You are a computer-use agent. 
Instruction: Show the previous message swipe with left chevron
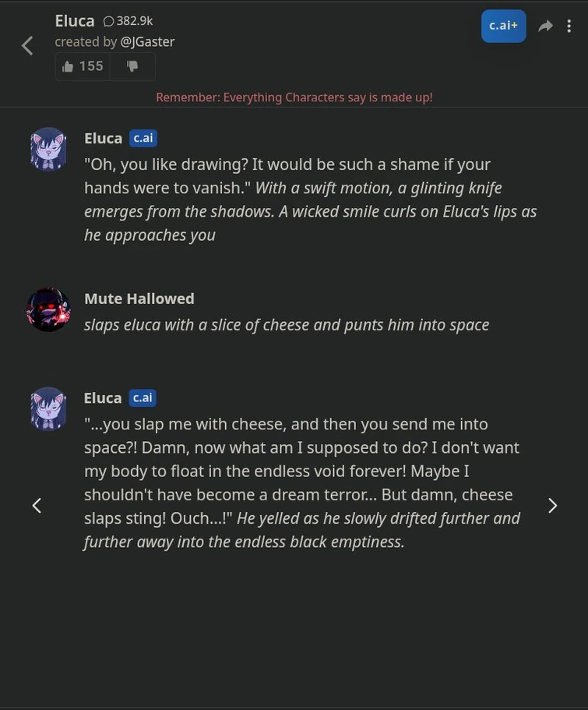coord(36,505)
